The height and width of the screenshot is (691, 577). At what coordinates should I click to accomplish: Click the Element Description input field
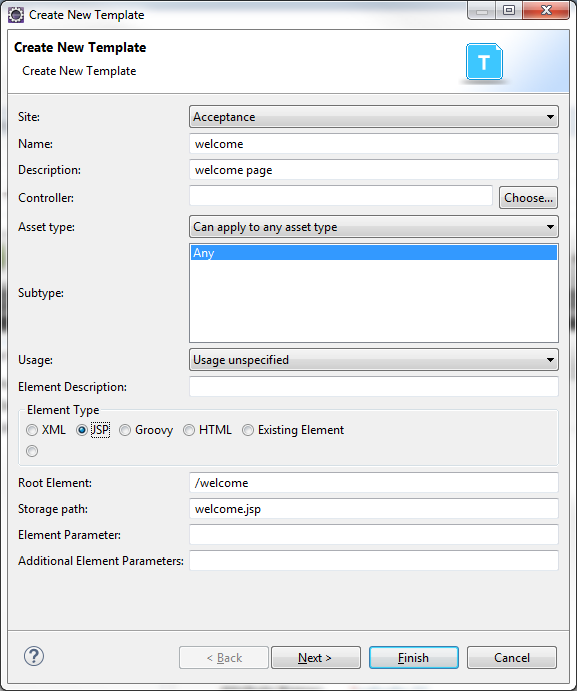tap(374, 386)
